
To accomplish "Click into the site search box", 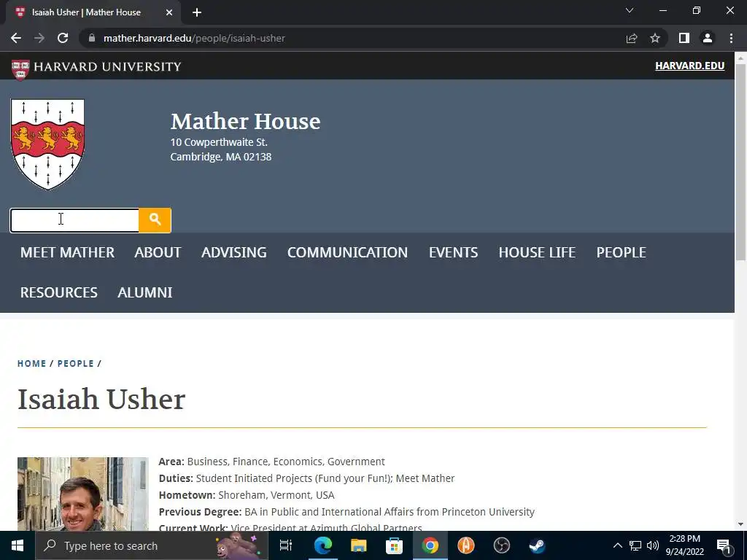I will click(75, 220).
